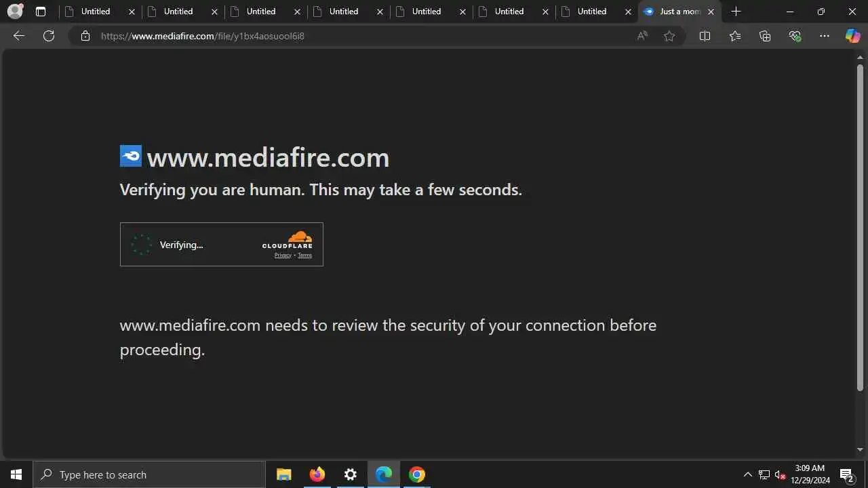Switch to the first Untitled tab
The width and height of the screenshot is (868, 488).
100,12
